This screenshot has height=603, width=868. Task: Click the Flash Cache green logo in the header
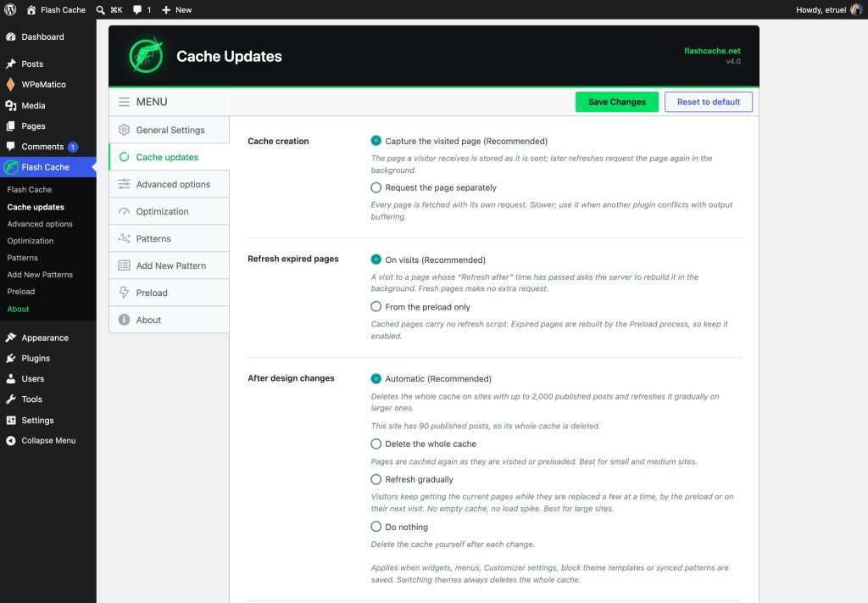[146, 55]
